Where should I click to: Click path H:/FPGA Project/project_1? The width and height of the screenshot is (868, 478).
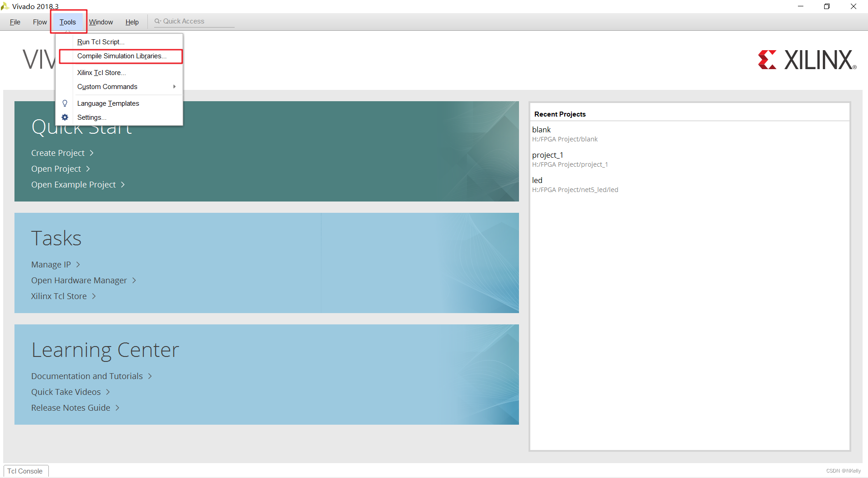[570, 164]
